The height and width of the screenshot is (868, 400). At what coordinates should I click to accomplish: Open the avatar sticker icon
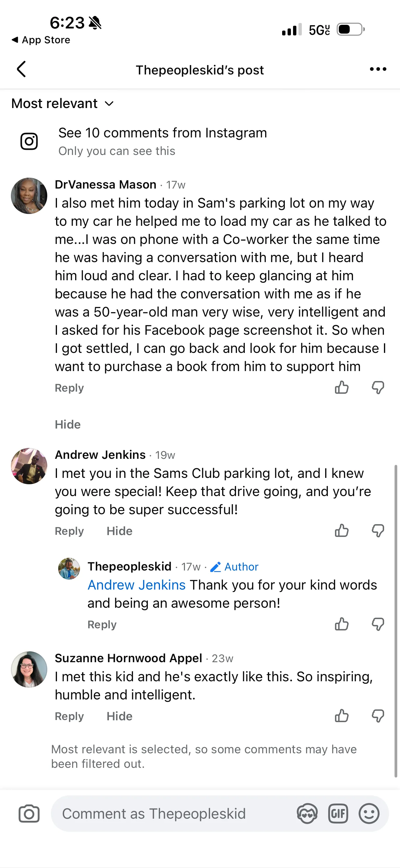pos(307,814)
